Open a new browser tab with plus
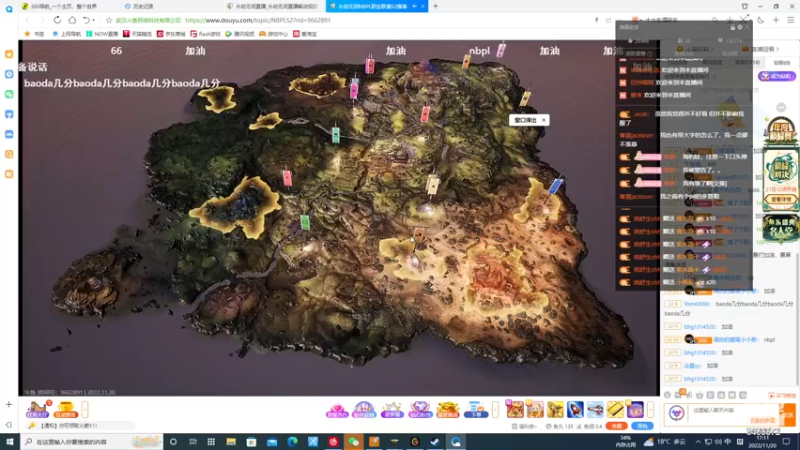Screen dimensions: 800x450 click(x=435, y=6)
